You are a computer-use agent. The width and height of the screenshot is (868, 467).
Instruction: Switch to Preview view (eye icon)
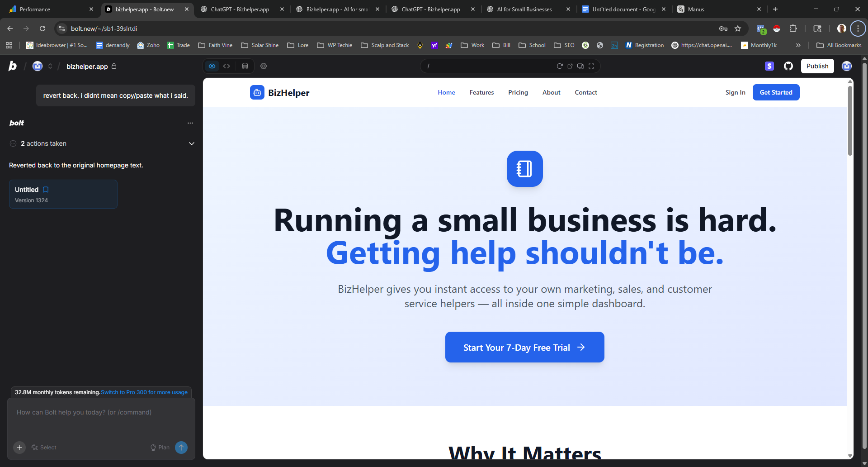(212, 66)
